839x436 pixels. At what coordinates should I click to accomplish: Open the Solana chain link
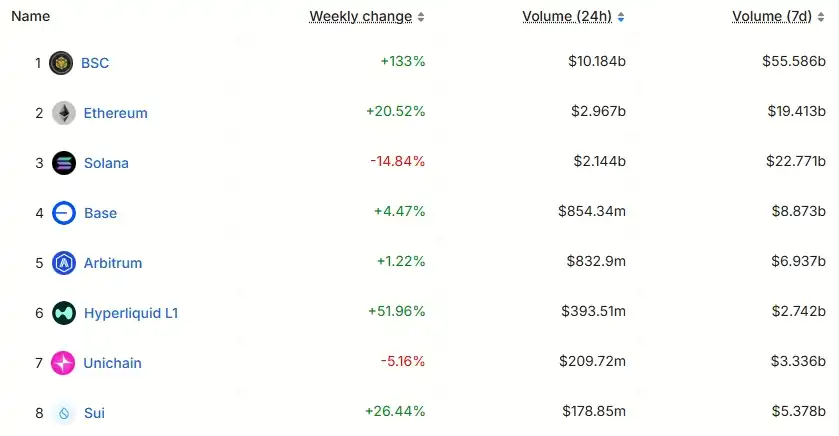click(106, 163)
